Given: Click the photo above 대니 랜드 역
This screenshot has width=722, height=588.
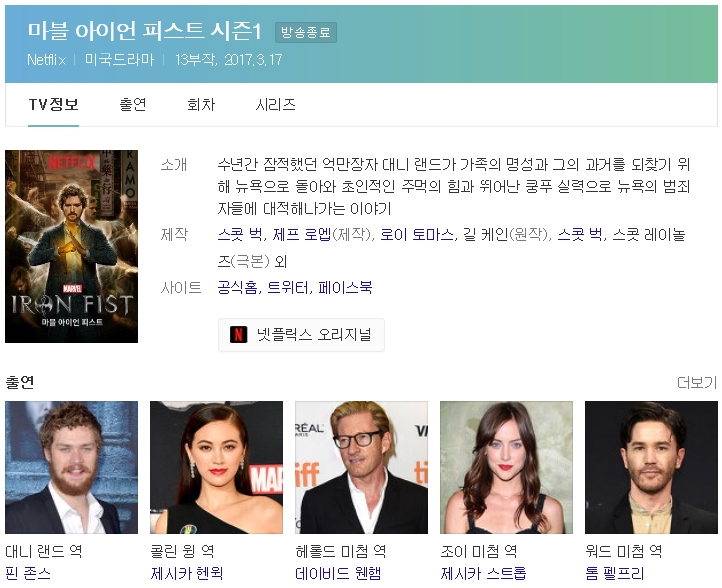Looking at the screenshot, I should (71, 467).
